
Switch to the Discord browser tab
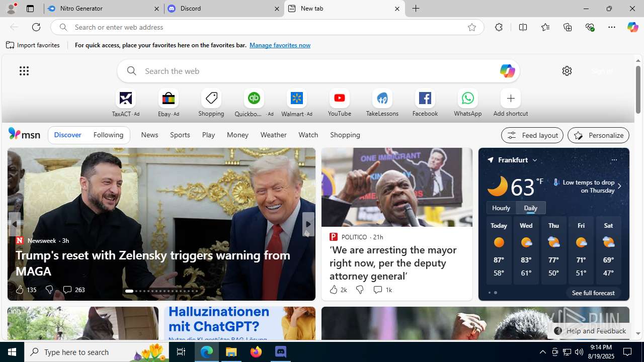pyautogui.click(x=224, y=9)
